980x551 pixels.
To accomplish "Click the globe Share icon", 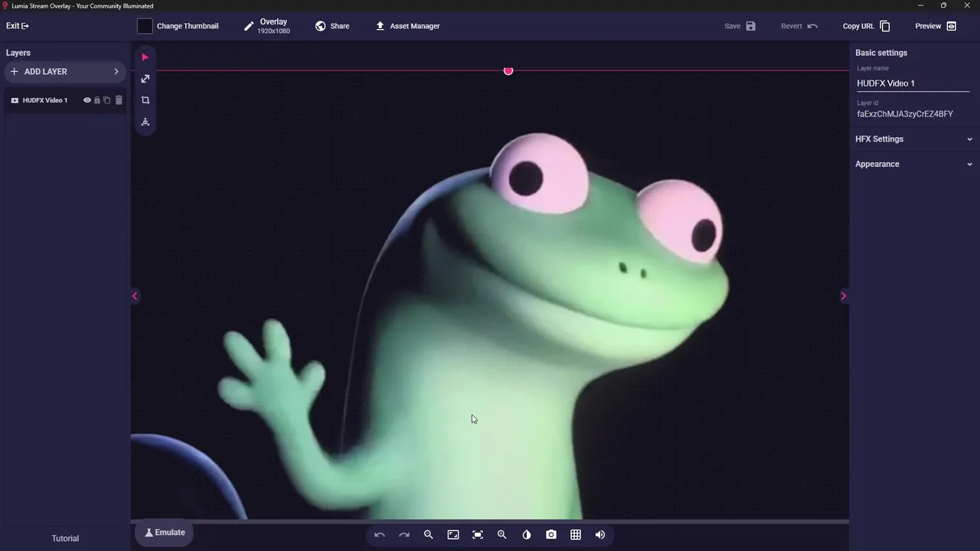I will (x=321, y=26).
